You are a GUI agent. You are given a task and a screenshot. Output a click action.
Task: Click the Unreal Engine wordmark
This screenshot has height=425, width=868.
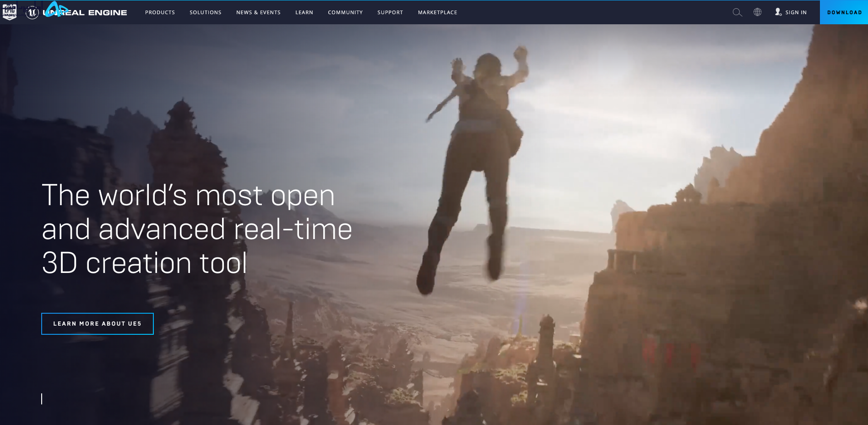click(x=85, y=12)
